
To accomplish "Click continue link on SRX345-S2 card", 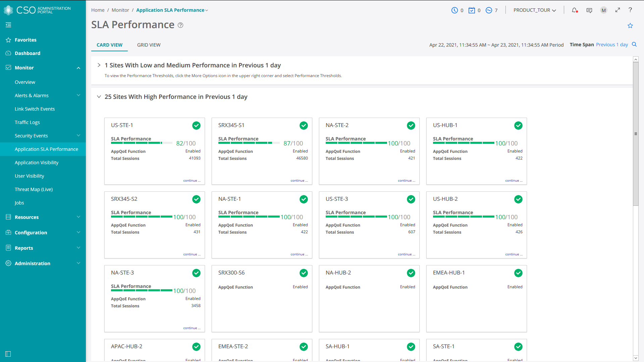I will (x=192, y=254).
